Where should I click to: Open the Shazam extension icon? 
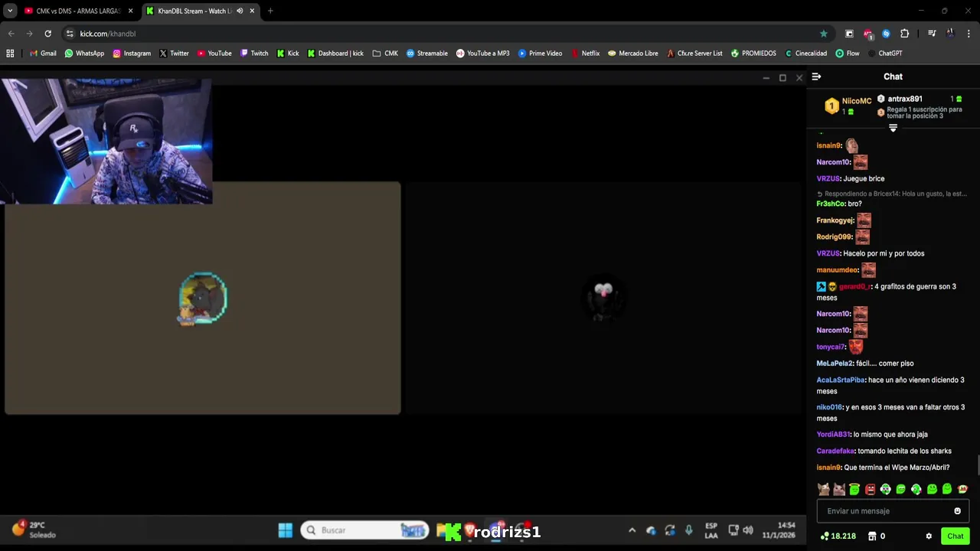point(886,34)
